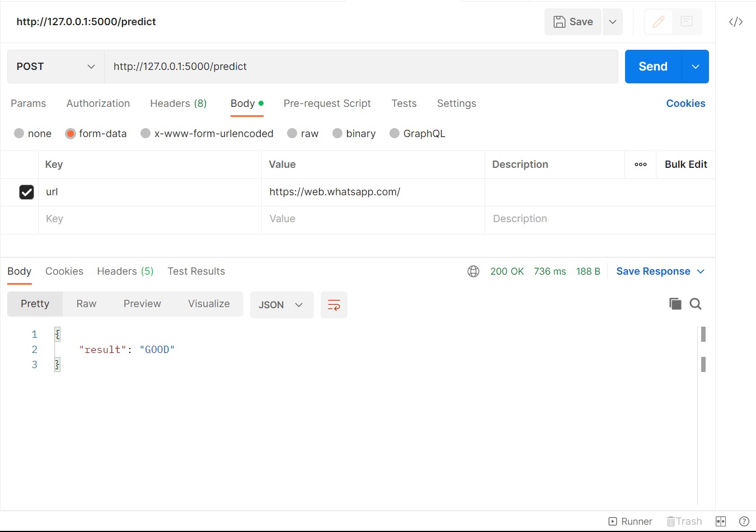Click Bulk Edit
The image size is (756, 532).
coord(686,164)
